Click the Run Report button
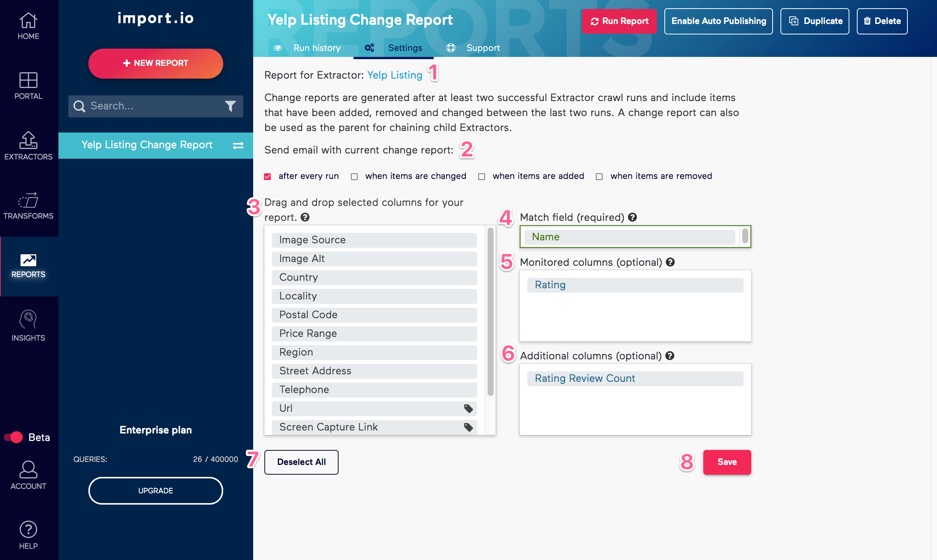 (619, 21)
